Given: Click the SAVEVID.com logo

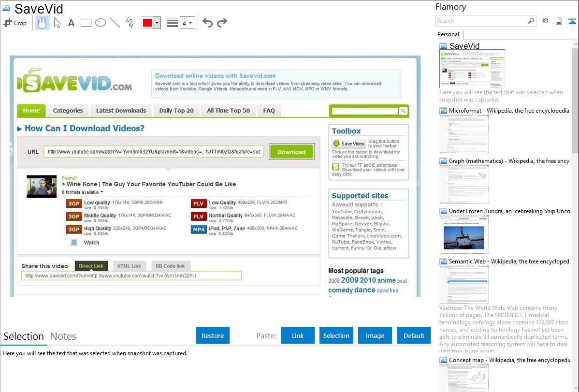Looking at the screenshot, I should (x=75, y=81).
